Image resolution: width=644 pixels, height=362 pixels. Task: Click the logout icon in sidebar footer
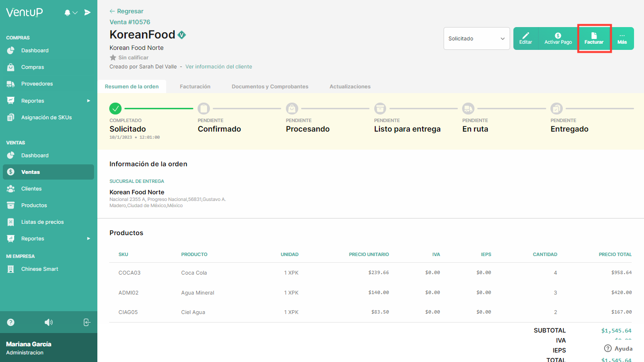pos(86,322)
